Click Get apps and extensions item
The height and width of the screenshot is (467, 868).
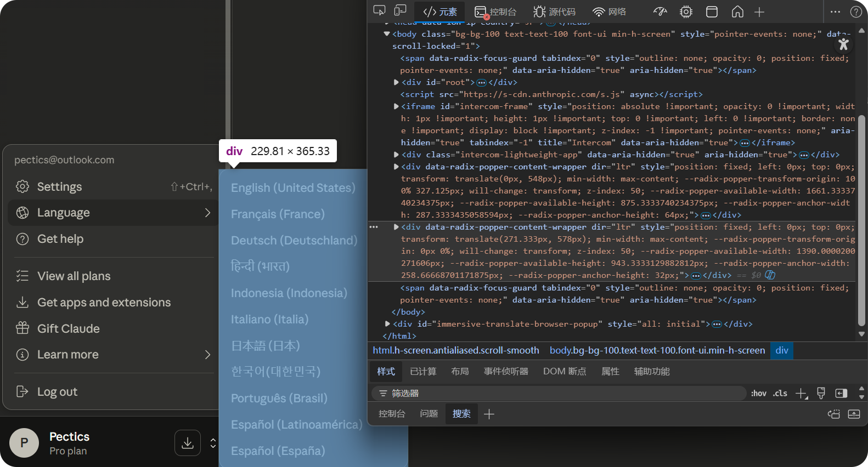(x=112, y=303)
